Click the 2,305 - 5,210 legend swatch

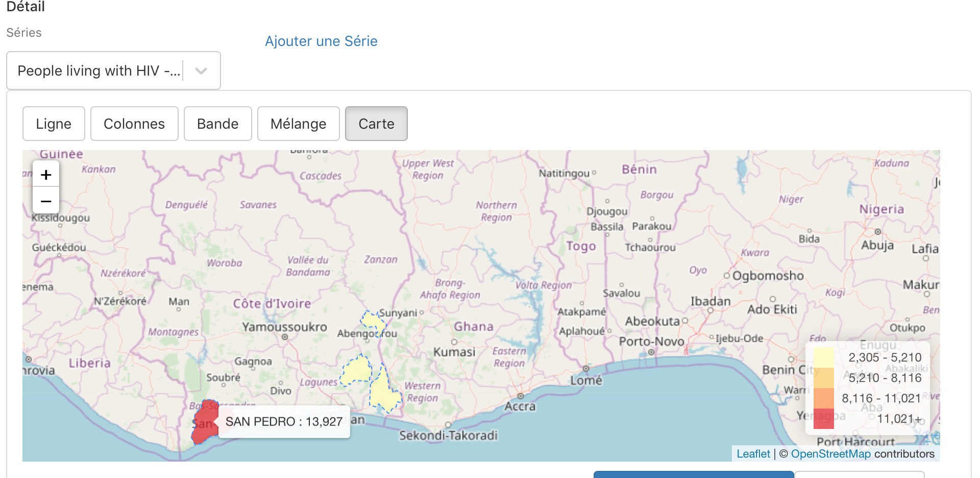823,357
